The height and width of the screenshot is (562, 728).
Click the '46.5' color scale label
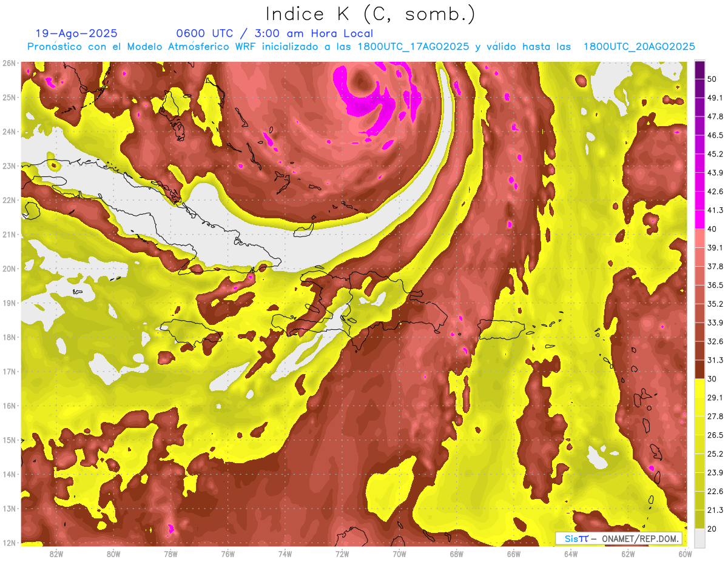[715, 135]
